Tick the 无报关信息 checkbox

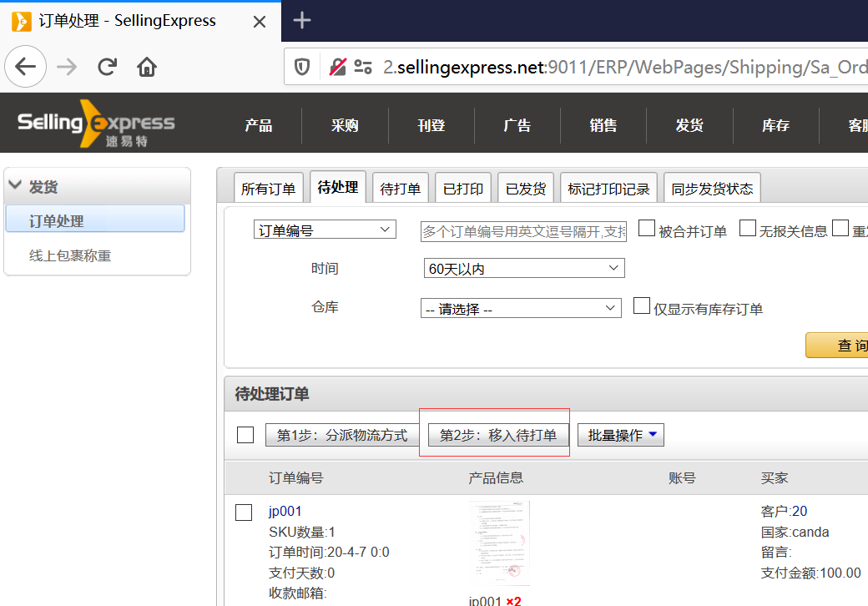tap(747, 228)
